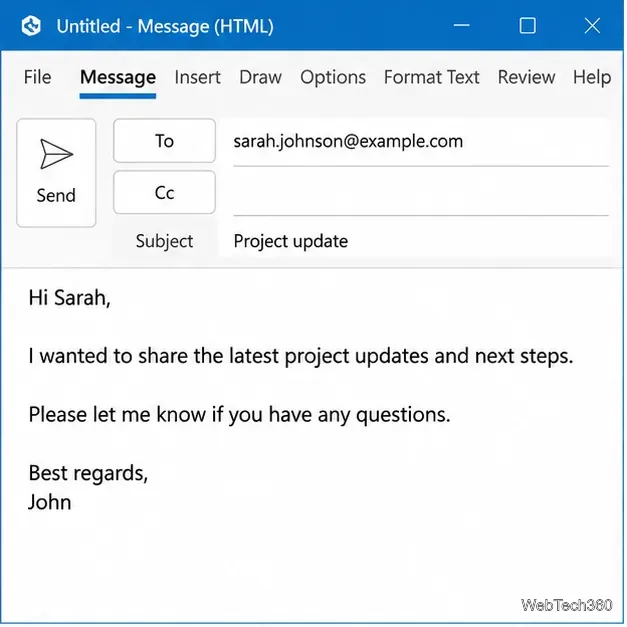This screenshot has height=627, width=627.
Task: Click the Cc recipient button
Action: tap(164, 192)
